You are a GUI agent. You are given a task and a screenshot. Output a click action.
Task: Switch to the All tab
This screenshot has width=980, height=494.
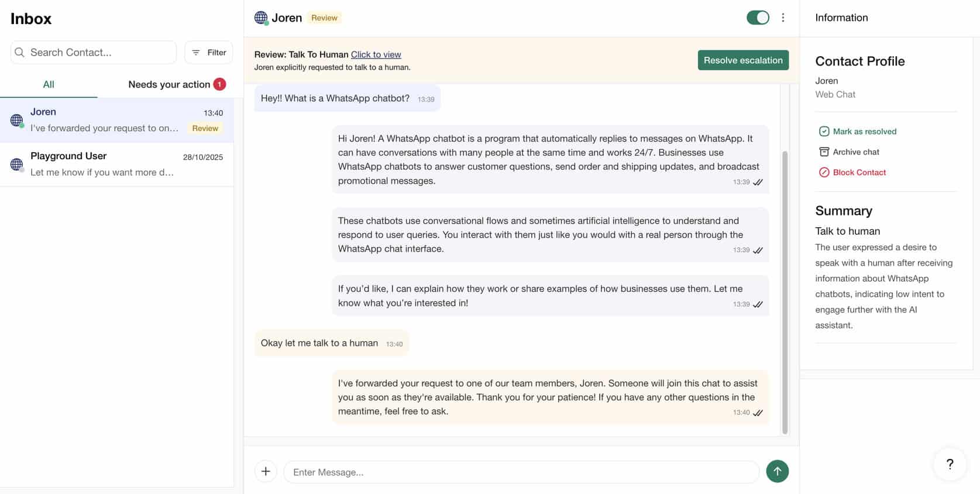49,84
